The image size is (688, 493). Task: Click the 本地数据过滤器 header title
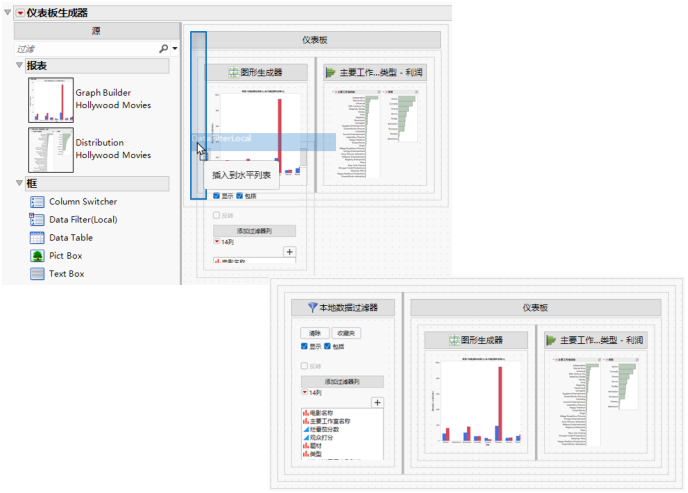click(348, 307)
